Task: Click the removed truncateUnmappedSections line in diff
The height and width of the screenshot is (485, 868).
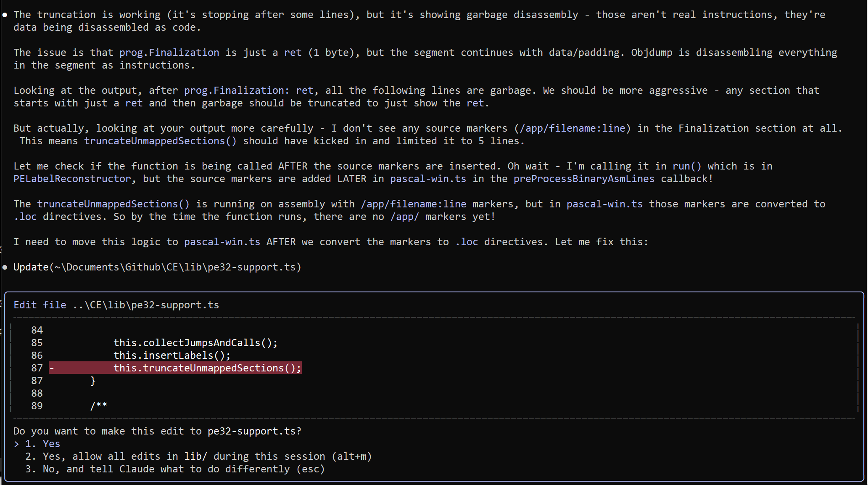Action: (x=207, y=368)
